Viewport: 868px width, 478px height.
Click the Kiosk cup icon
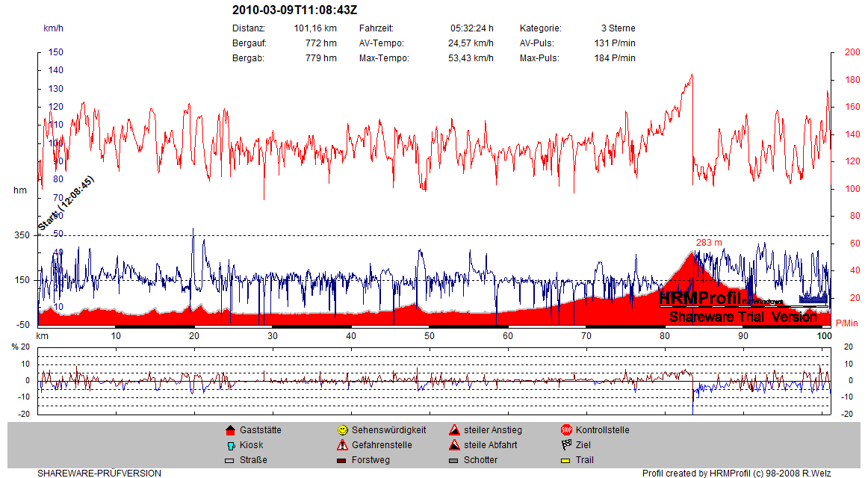tap(230, 445)
